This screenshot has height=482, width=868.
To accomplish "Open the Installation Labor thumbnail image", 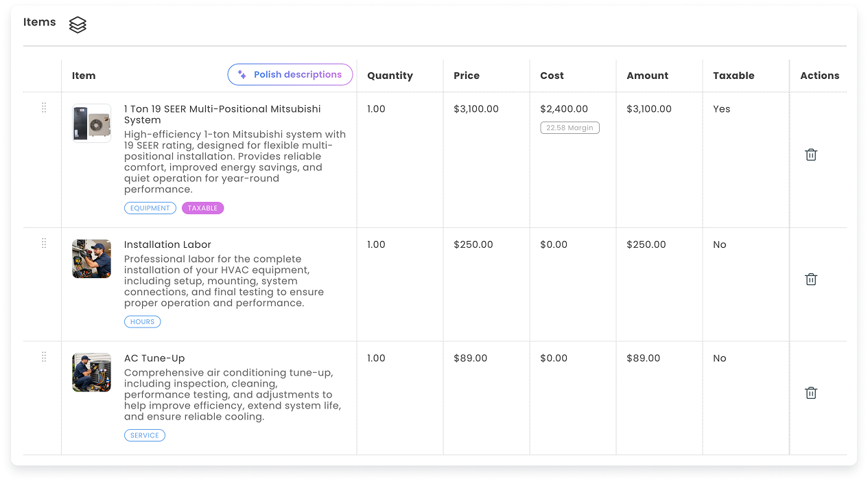I will 91,259.
